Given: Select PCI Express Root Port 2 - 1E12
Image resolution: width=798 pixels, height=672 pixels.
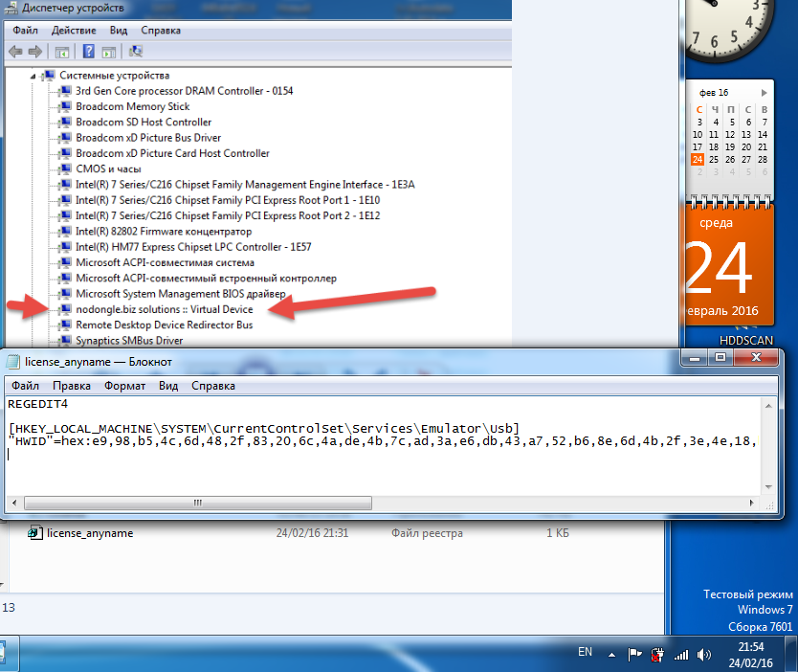Looking at the screenshot, I should 228,215.
